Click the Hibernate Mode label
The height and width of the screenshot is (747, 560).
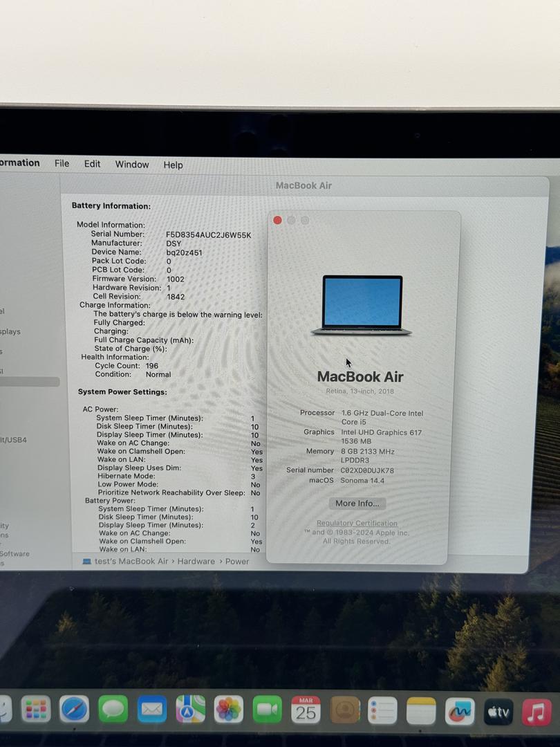click(x=127, y=476)
